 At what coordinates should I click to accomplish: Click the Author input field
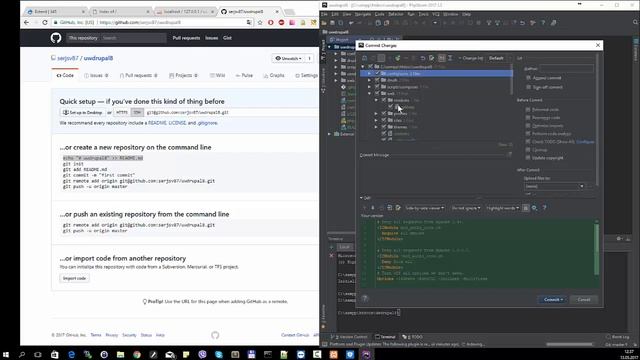[x=567, y=68]
